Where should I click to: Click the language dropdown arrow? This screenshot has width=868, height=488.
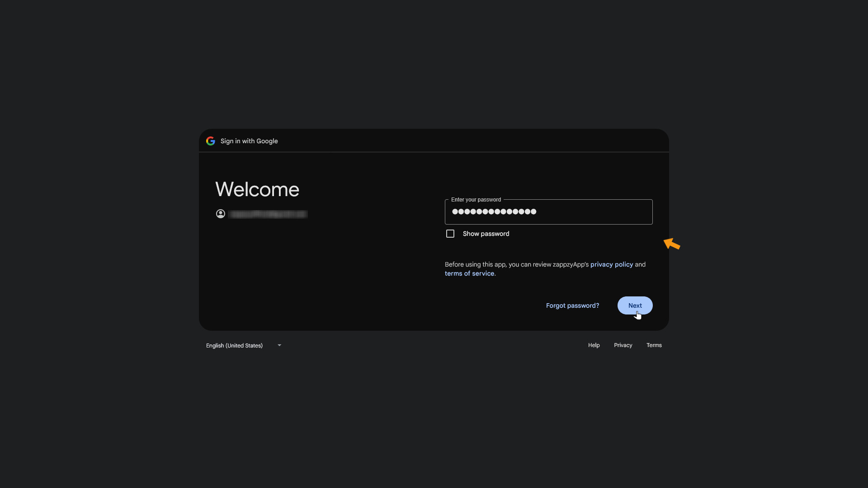click(x=279, y=345)
